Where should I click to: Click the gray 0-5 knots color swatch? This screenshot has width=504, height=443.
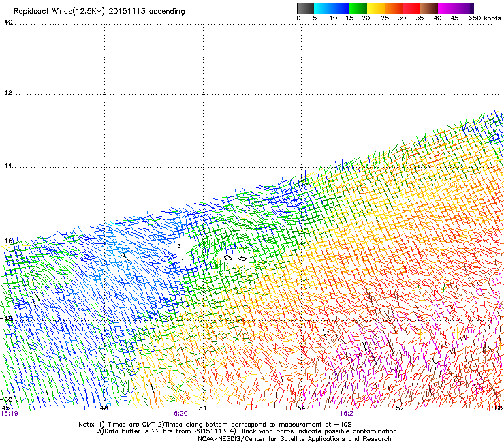pos(305,8)
